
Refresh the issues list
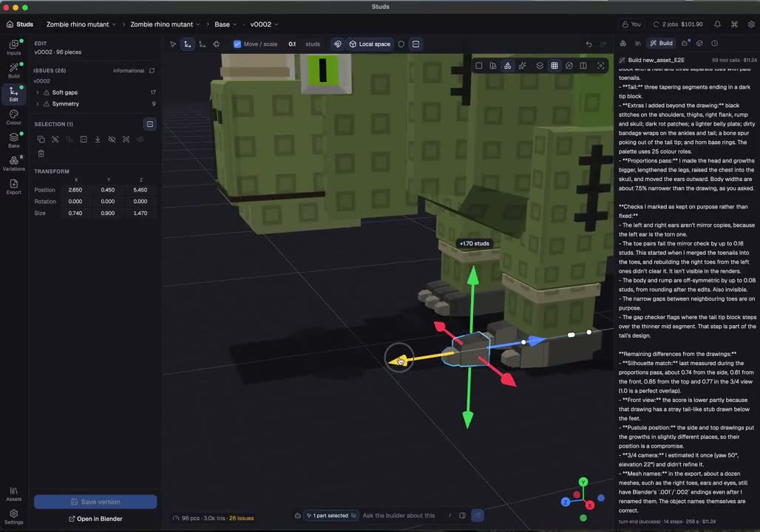pyautogui.click(x=152, y=71)
